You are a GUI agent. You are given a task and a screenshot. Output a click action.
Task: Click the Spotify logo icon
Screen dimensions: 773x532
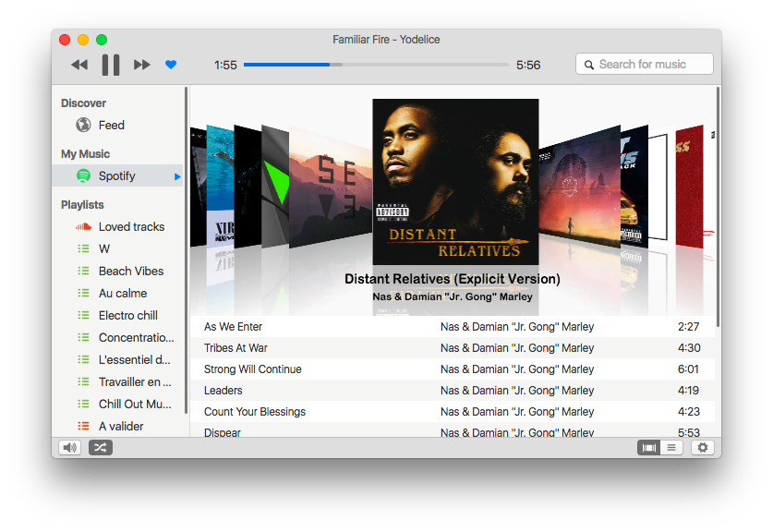(83, 176)
